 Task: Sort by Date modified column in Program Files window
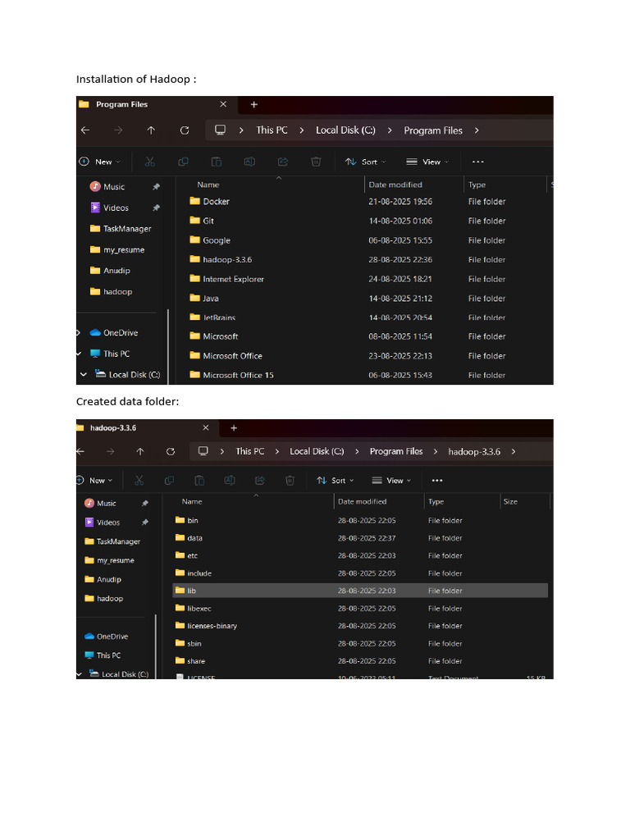(395, 185)
